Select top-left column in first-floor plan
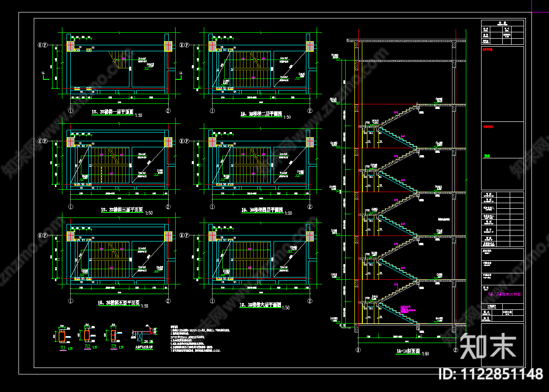 tap(70, 46)
